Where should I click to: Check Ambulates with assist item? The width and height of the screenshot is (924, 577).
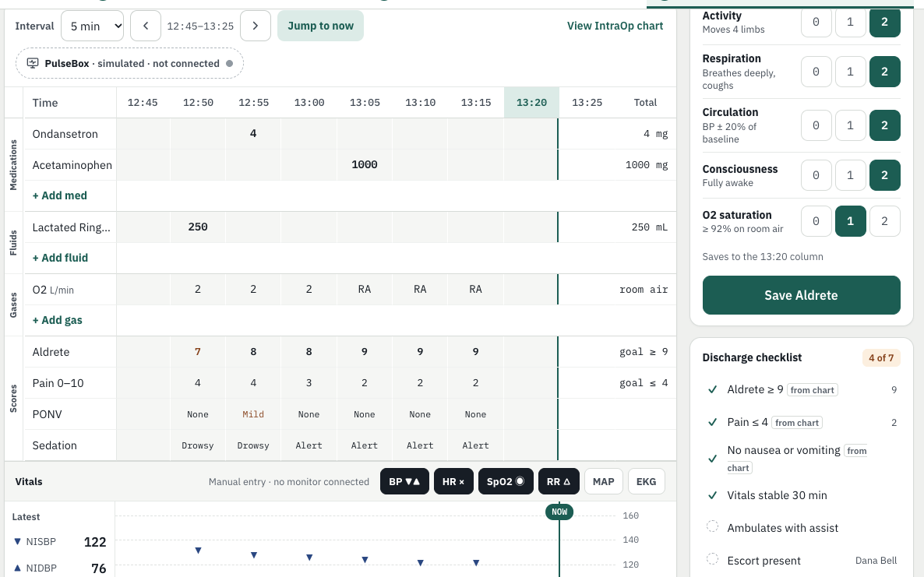coord(712,527)
